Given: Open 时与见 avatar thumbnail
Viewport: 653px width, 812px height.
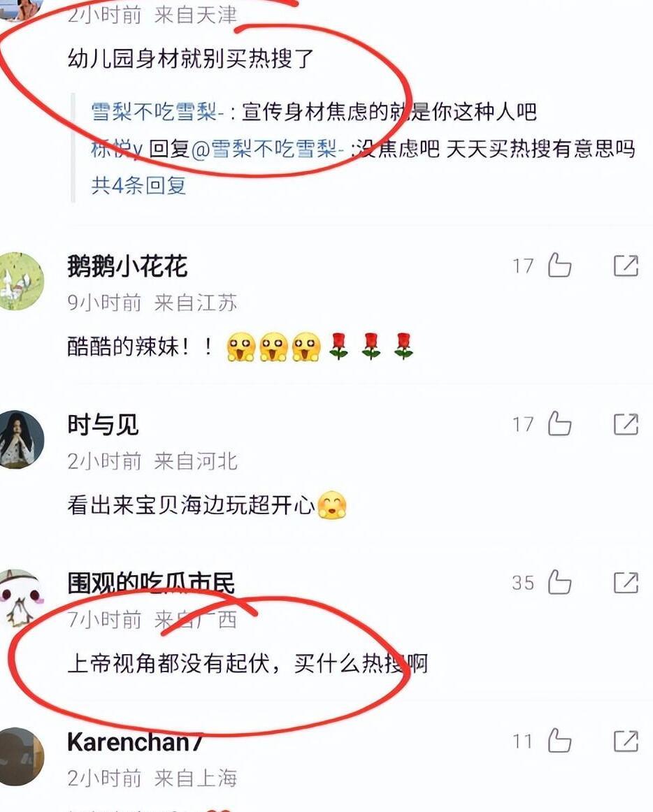Looking at the screenshot, I should 21,440.
